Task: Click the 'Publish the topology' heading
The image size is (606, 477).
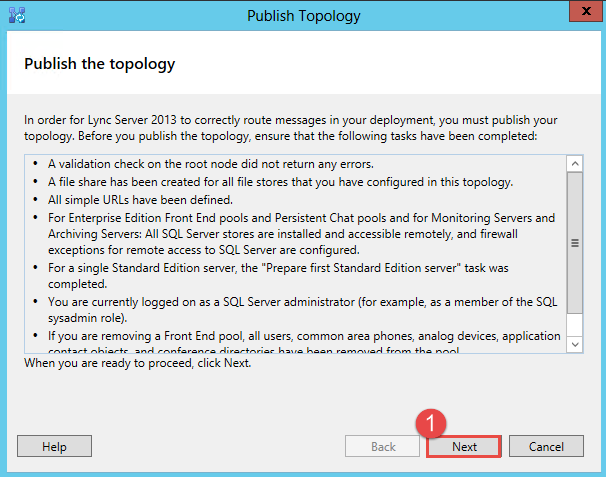Action: [x=99, y=64]
